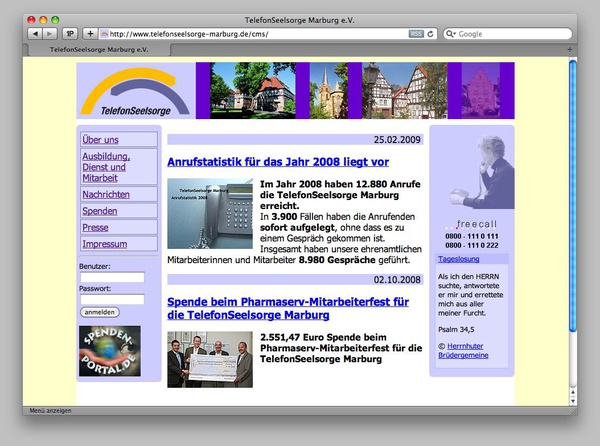This screenshot has width=600, height=446.
Task: Click the Menü anzeigen status bar text
Action: pos(50,410)
